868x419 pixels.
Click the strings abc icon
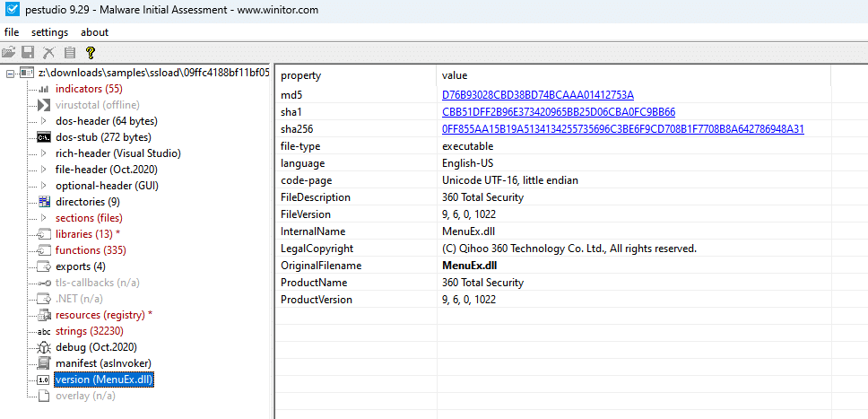[44, 331]
